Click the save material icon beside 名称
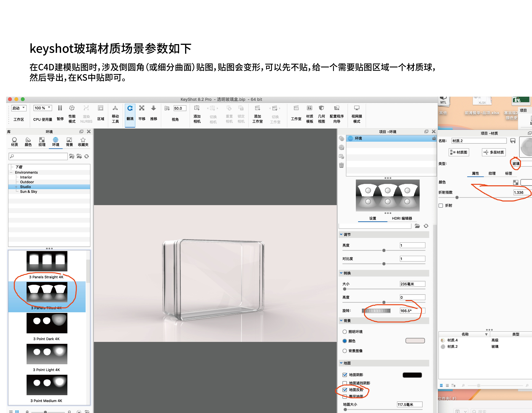Viewport: 532px width, 413px height. click(x=513, y=141)
